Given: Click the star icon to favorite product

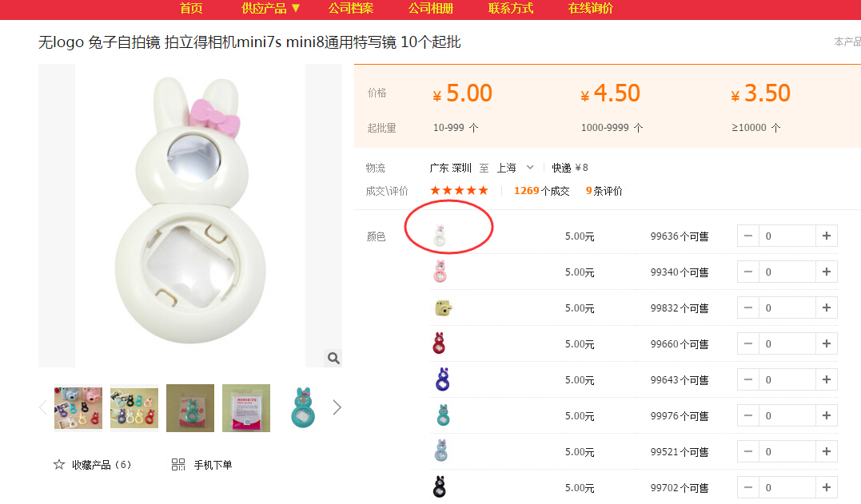Looking at the screenshot, I should pos(58,465).
